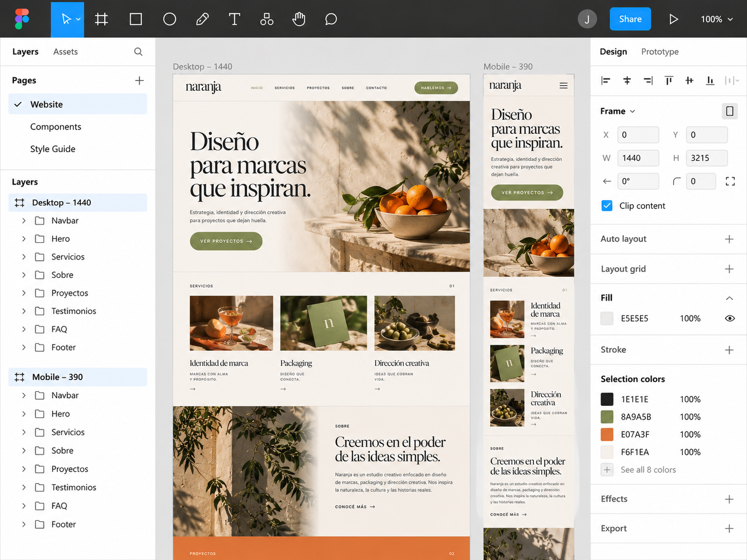Switch to the Design tab
Screen dimensions: 747x560
[613, 52]
